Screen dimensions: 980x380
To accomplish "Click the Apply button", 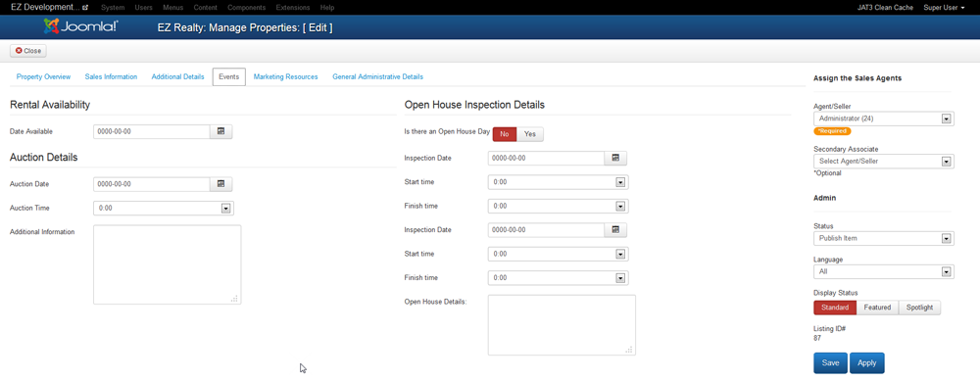I will click(x=867, y=363).
